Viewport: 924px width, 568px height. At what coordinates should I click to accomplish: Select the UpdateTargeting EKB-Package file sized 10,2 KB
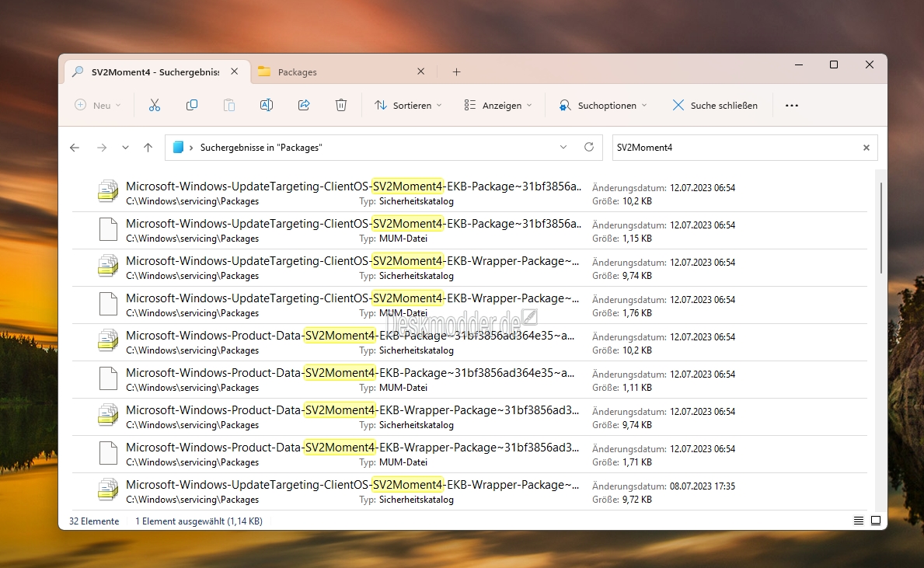point(469,193)
